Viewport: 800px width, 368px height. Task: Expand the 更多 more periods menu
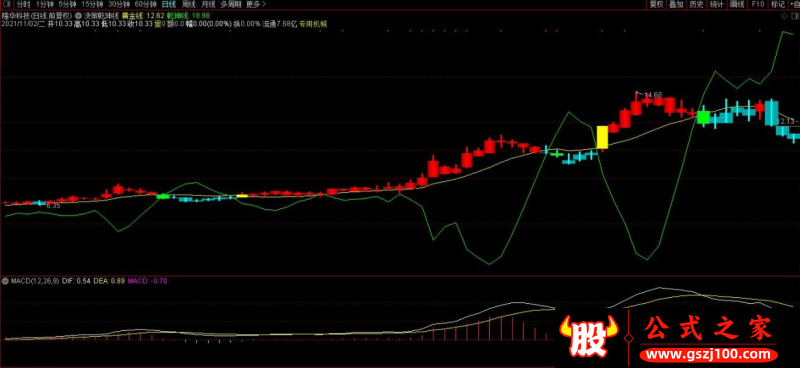pos(256,4)
